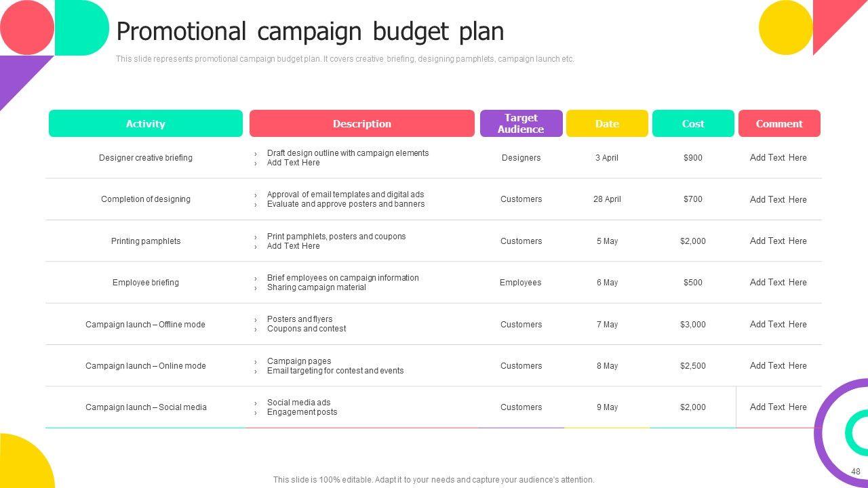Viewport: 868px width, 488px height.
Task: Click the slide number 48
Action: 856,472
